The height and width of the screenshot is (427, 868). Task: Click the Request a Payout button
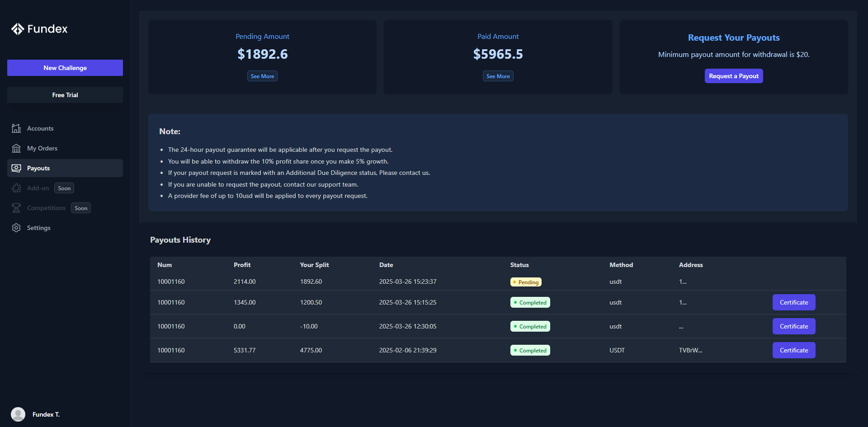pos(733,76)
